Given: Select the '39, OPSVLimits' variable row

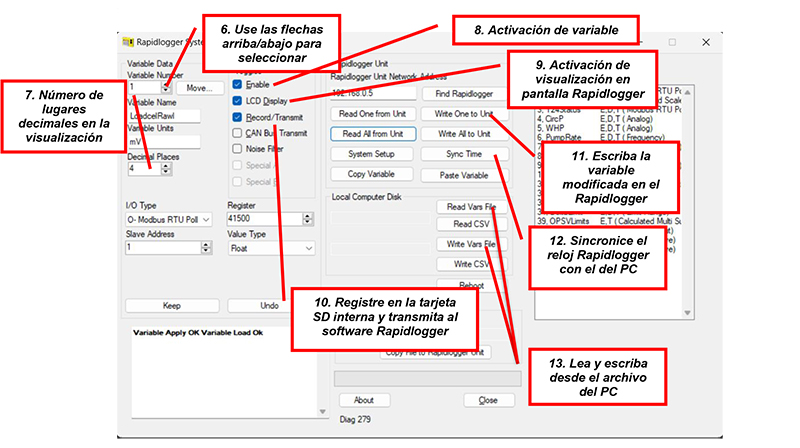Looking at the screenshot, I should coord(608,221).
